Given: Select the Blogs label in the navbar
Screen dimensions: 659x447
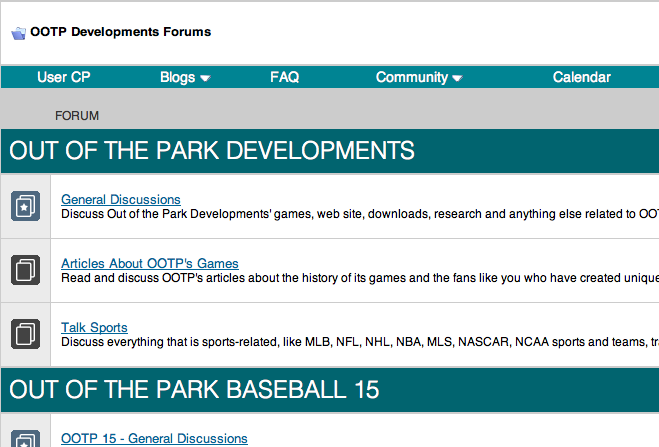Looking at the screenshot, I should click(x=178, y=77).
